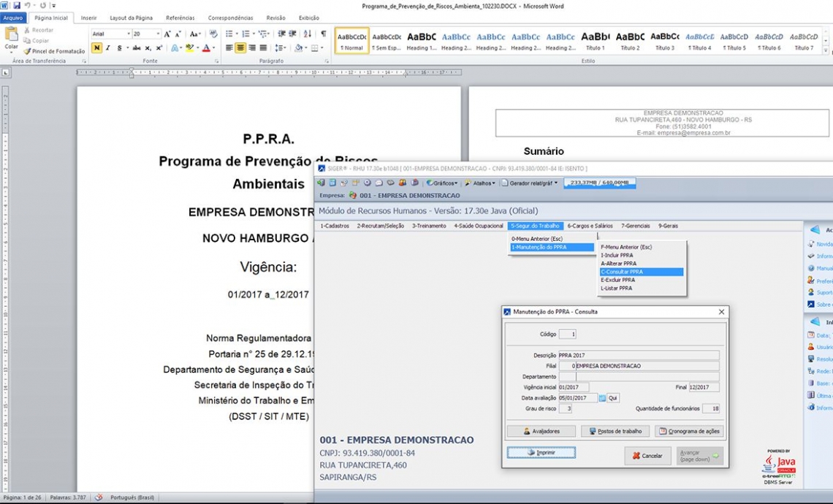
Task: Switch to the Referências ribbon tab
Action: (x=180, y=18)
